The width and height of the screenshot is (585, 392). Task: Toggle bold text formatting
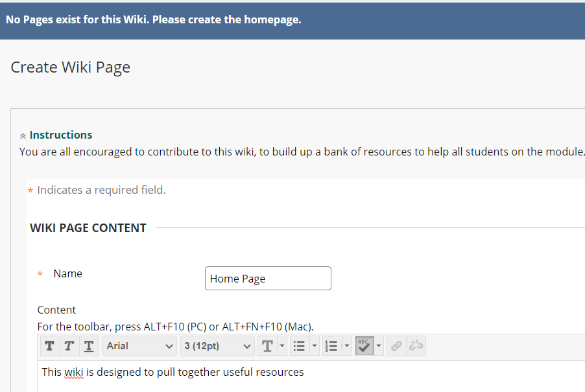(x=50, y=346)
